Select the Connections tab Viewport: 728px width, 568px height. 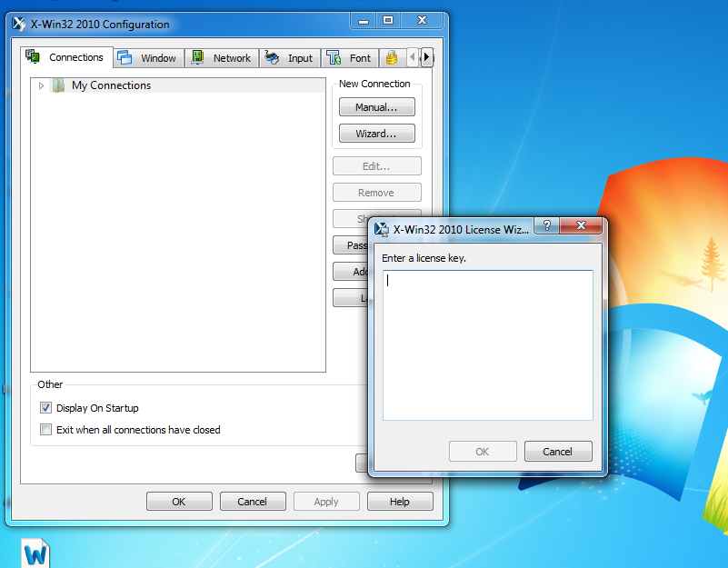(67, 57)
